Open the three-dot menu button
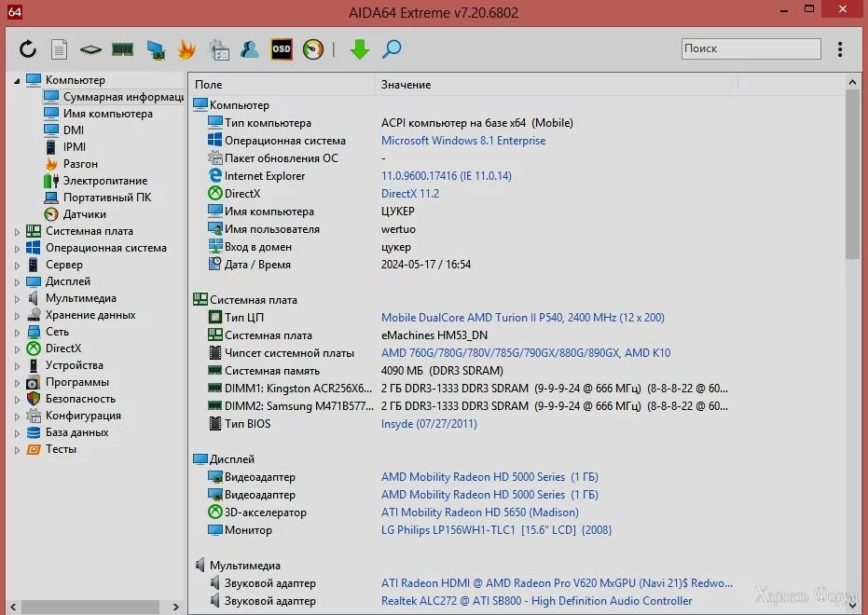The height and width of the screenshot is (615, 868). coord(840,49)
